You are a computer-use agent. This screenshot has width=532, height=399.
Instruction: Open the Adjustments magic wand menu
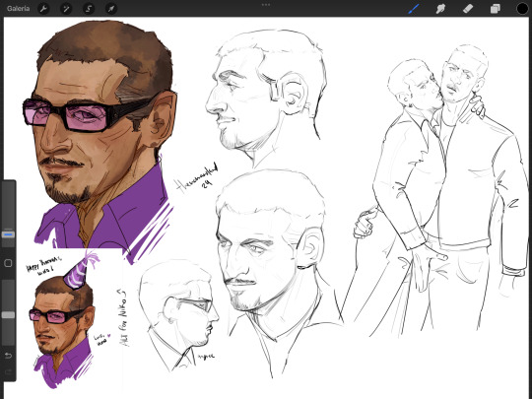point(66,9)
